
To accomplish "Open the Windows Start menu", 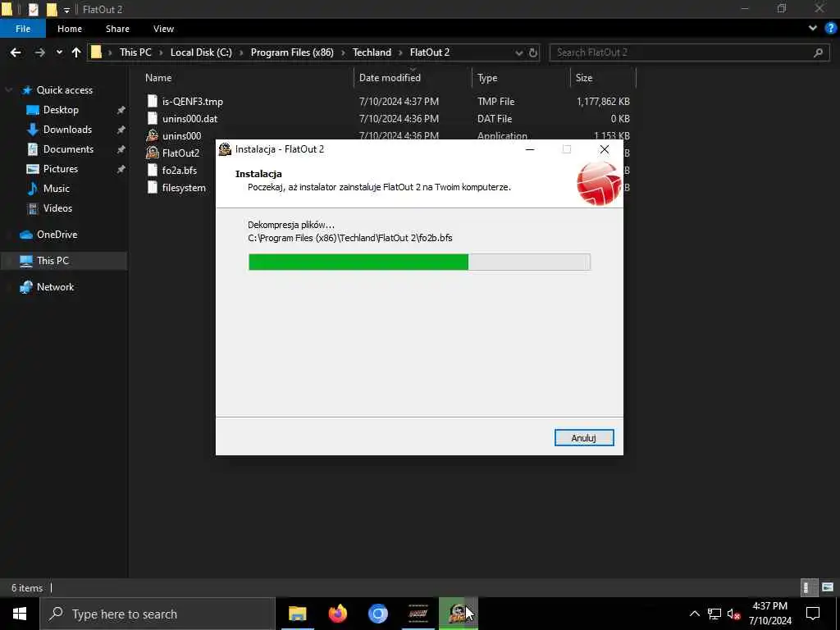I will tap(20, 614).
